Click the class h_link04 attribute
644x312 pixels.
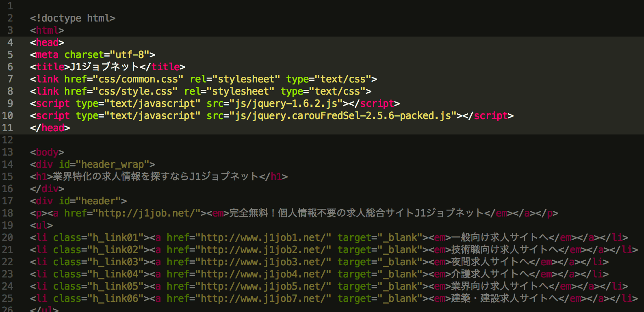tap(98, 274)
